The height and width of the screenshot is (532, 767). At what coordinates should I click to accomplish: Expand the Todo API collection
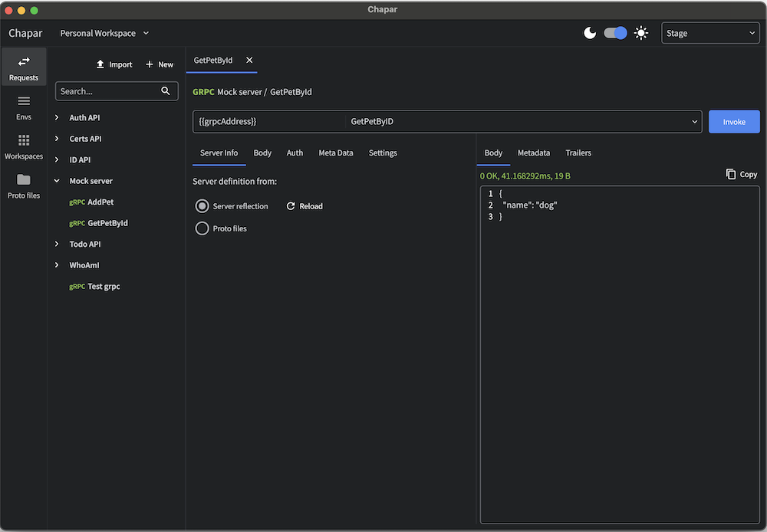(57, 244)
